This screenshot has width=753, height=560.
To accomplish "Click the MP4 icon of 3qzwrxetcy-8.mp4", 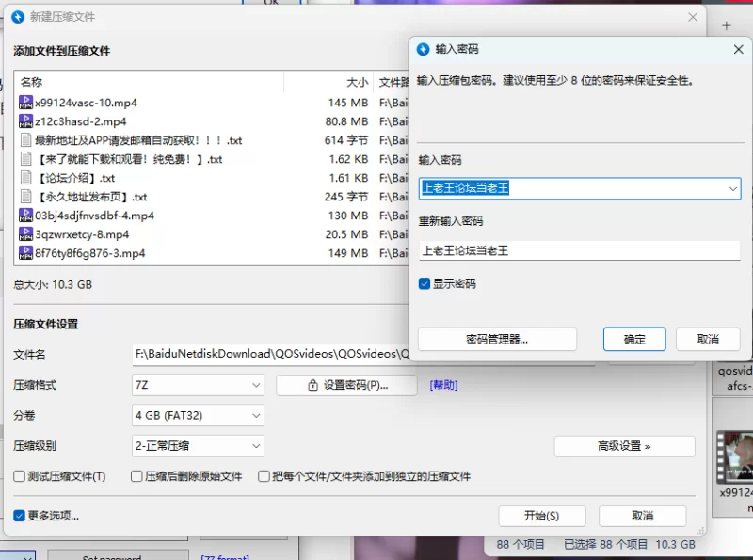I will (26, 234).
